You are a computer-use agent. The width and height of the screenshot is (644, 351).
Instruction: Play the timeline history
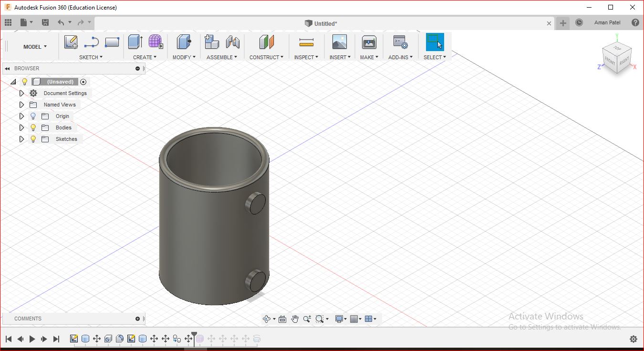coord(32,339)
